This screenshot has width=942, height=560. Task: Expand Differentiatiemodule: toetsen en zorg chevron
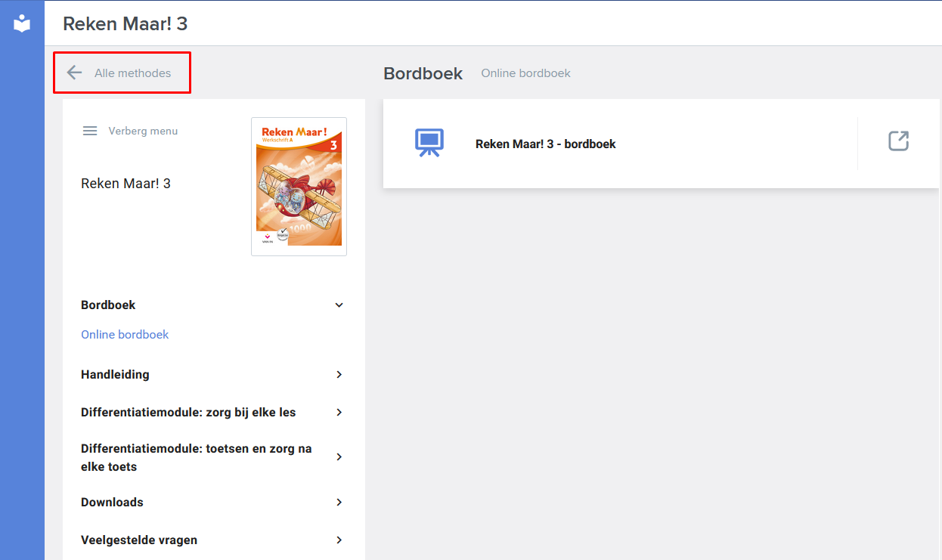pos(339,457)
